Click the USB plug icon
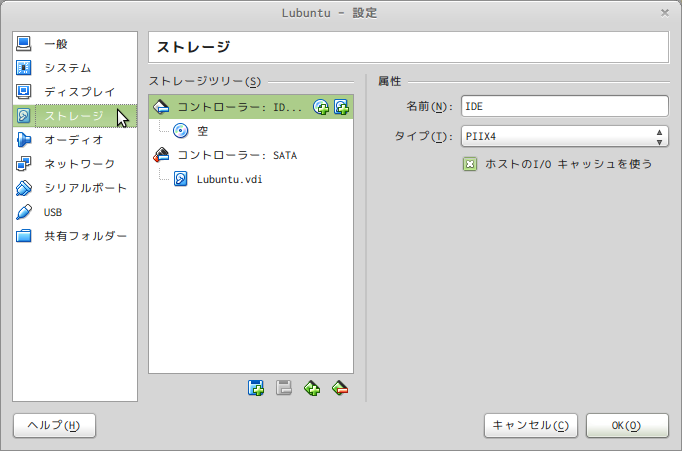Viewport: 682px width, 451px height. (x=23, y=212)
